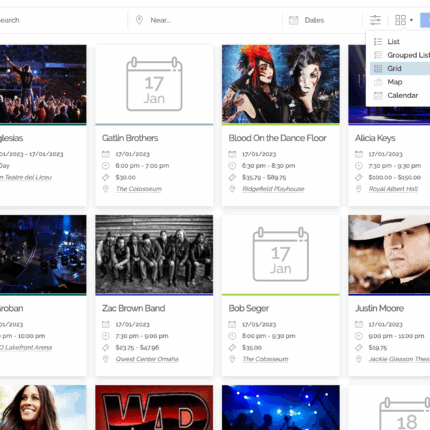430x430 pixels.
Task: Click the Zac Brown Band group photo
Action: coord(154,254)
